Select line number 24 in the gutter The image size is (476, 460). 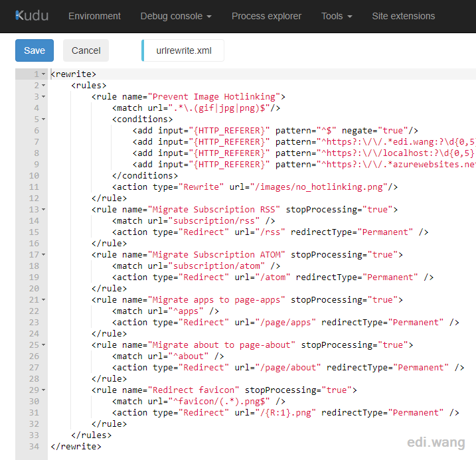pos(34,334)
